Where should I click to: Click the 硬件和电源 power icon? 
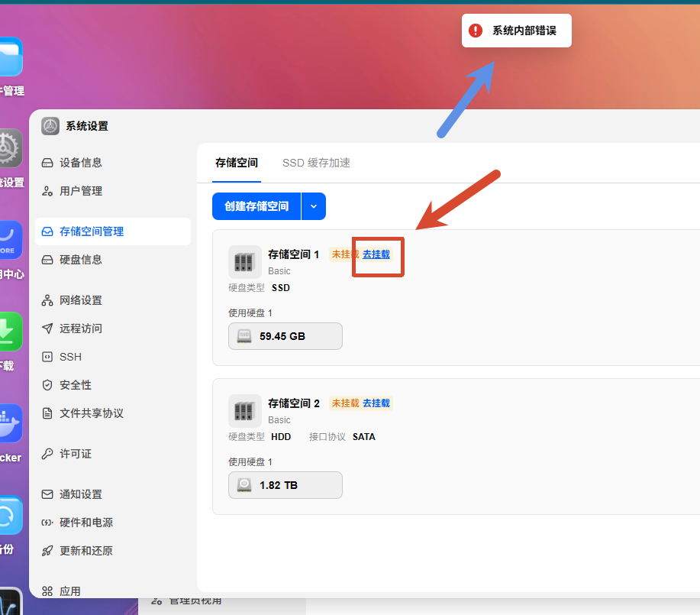point(47,523)
